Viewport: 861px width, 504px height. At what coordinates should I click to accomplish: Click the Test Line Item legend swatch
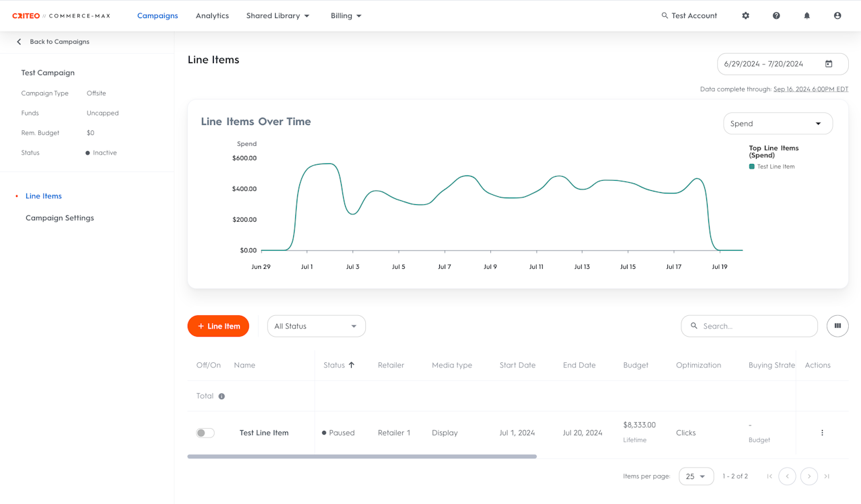751,167
